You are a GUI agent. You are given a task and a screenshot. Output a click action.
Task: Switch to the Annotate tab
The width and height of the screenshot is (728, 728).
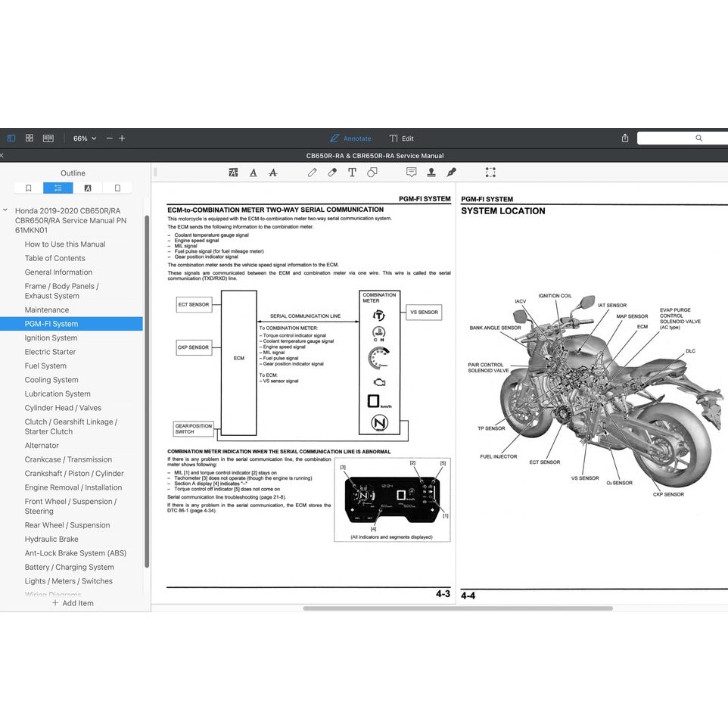click(x=350, y=138)
